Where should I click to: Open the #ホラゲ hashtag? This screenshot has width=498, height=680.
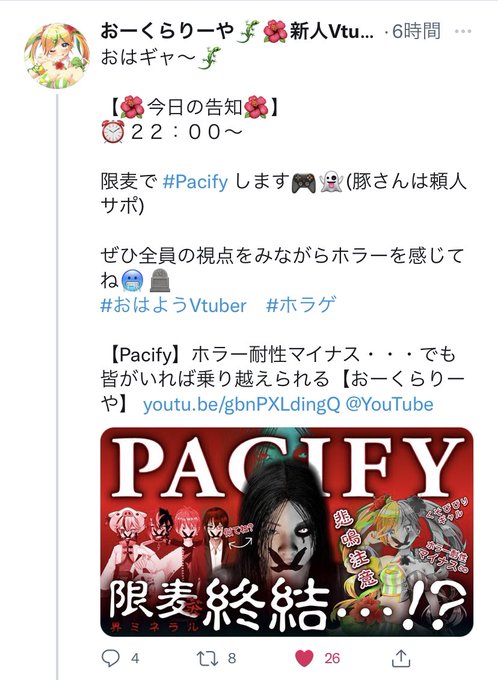(x=301, y=305)
